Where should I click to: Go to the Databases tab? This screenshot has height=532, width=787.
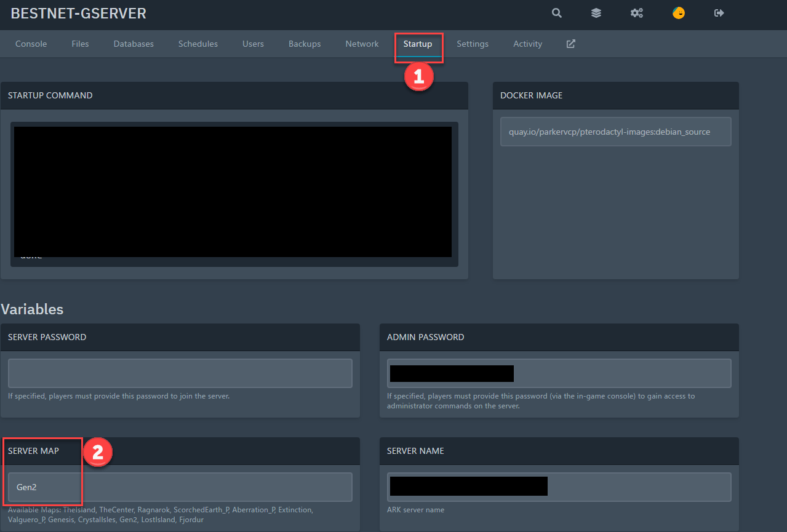(x=134, y=44)
